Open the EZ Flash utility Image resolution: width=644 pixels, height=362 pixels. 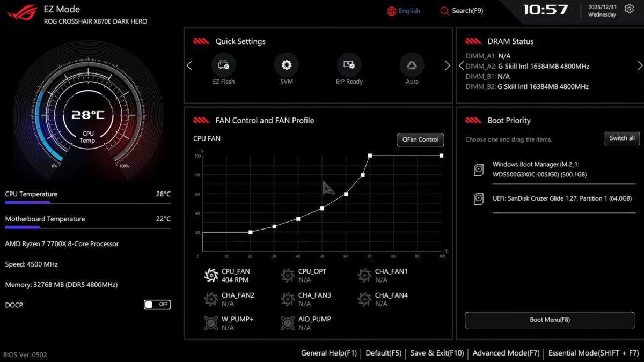click(224, 65)
